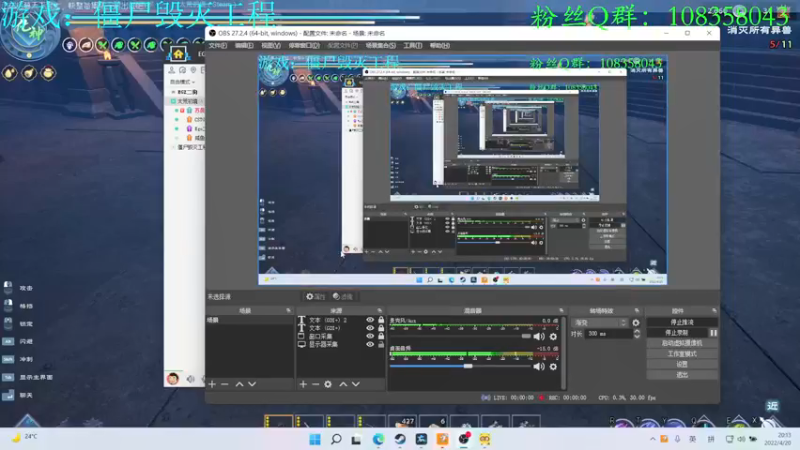The width and height of the screenshot is (800, 450).
Task: Adjust the desktop audio volume slider
Action: tap(460, 366)
